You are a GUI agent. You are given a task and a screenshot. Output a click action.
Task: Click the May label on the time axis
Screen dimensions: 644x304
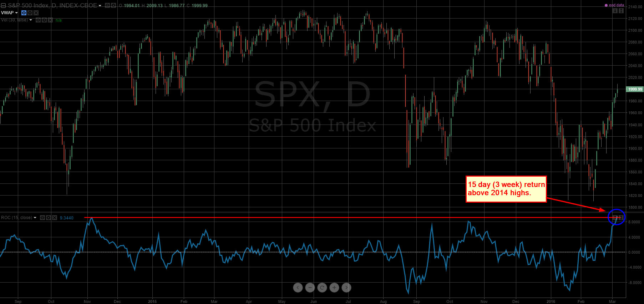click(x=282, y=302)
